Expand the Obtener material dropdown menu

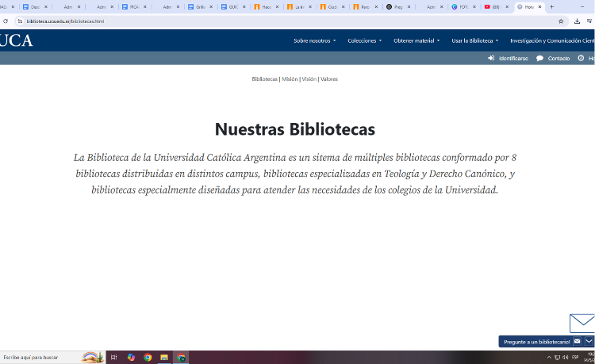point(416,40)
